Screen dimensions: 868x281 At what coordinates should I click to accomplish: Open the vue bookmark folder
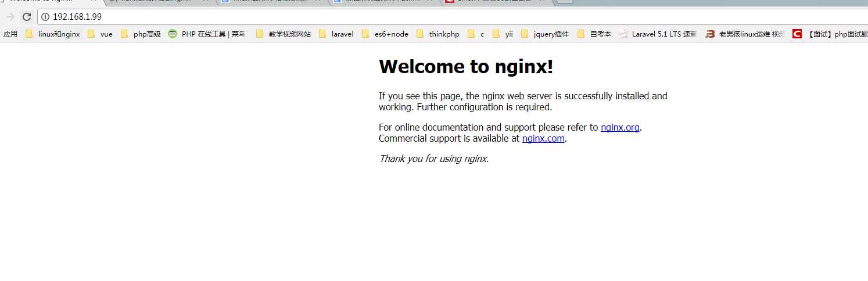pyautogui.click(x=100, y=34)
